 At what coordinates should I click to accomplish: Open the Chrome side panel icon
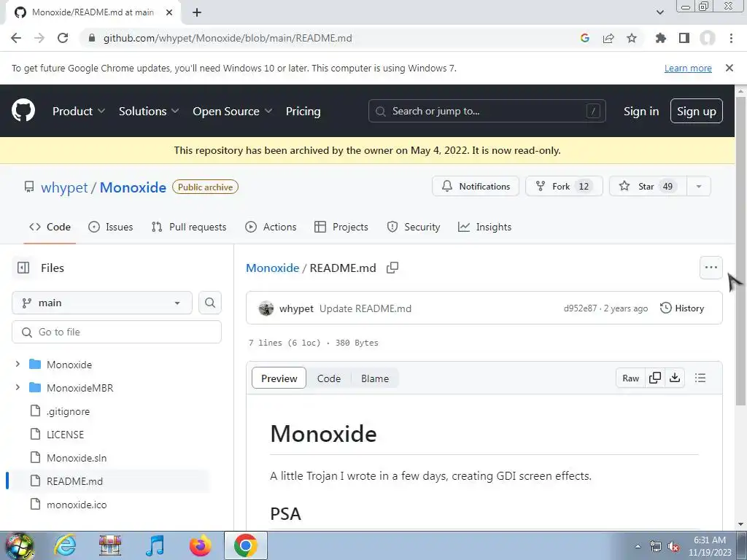[684, 38]
